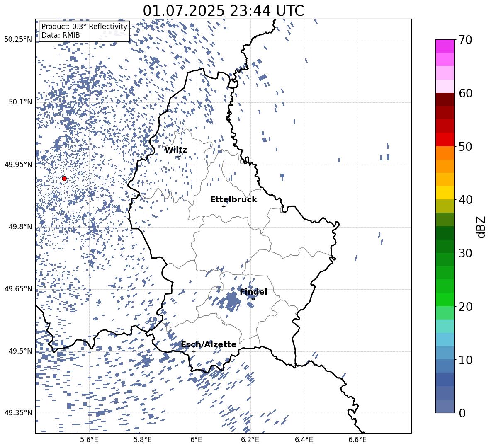Click the Esch/Alzette city label
Viewport: 491px width, 448px height.
tap(209, 344)
